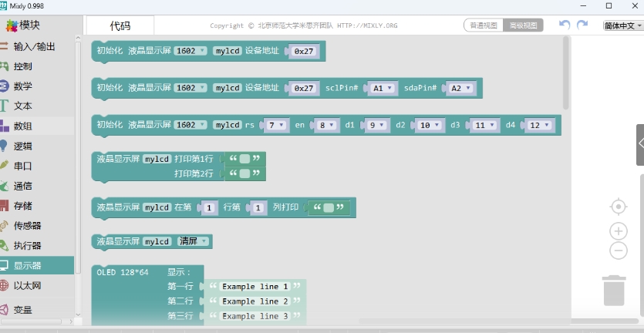The image size is (644, 333).
Task: Open the 以太网 block category
Action: pyautogui.click(x=27, y=285)
